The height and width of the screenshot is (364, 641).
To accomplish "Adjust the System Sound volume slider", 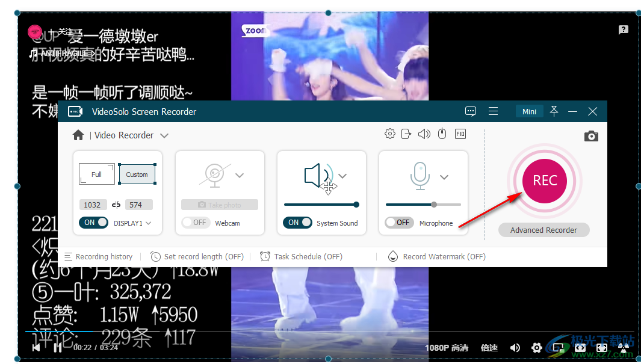I will click(x=321, y=205).
